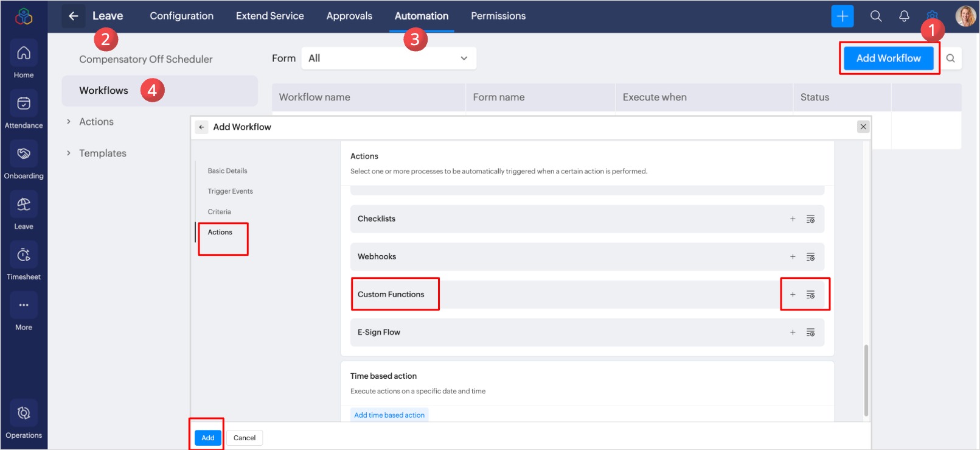Click the top bar search icon
The image size is (980, 450).
pyautogui.click(x=875, y=16)
